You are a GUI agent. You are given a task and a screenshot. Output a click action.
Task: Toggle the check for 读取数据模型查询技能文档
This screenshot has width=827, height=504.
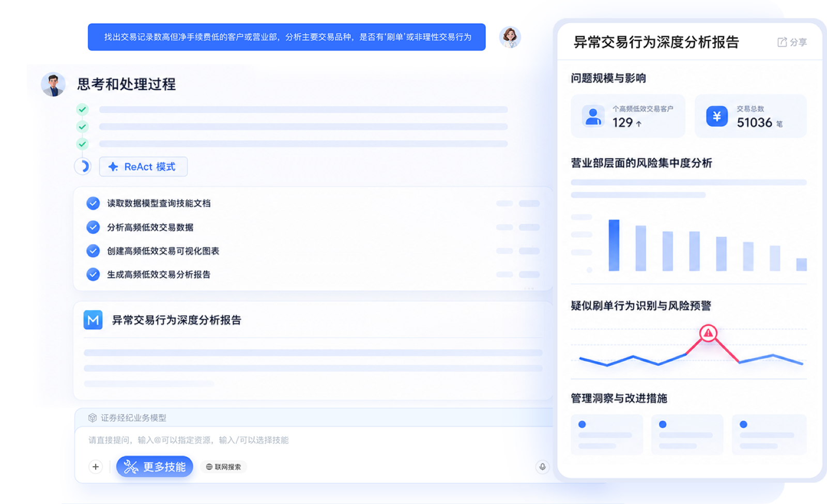point(93,203)
